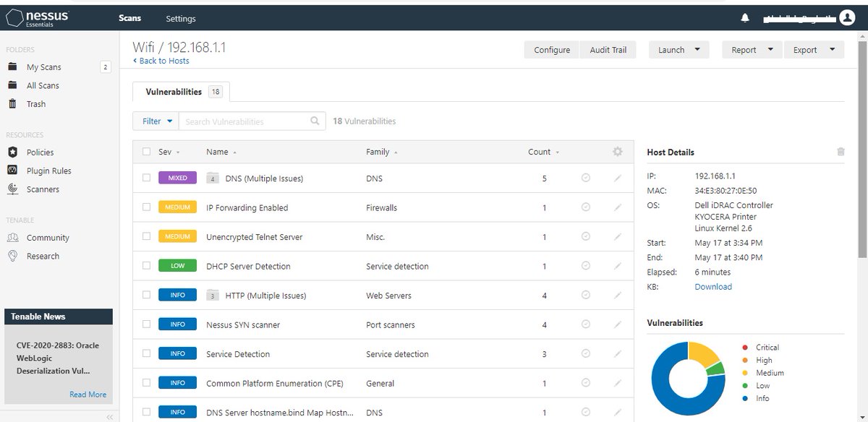The image size is (868, 422).
Task: Click circle check icon on DHCP Server Detection row
Action: coord(586,266)
